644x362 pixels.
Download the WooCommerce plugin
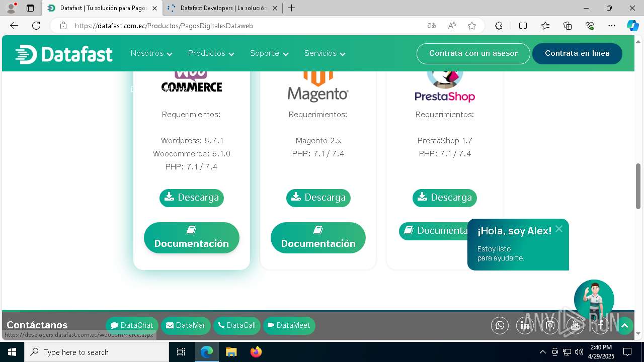tap(191, 198)
